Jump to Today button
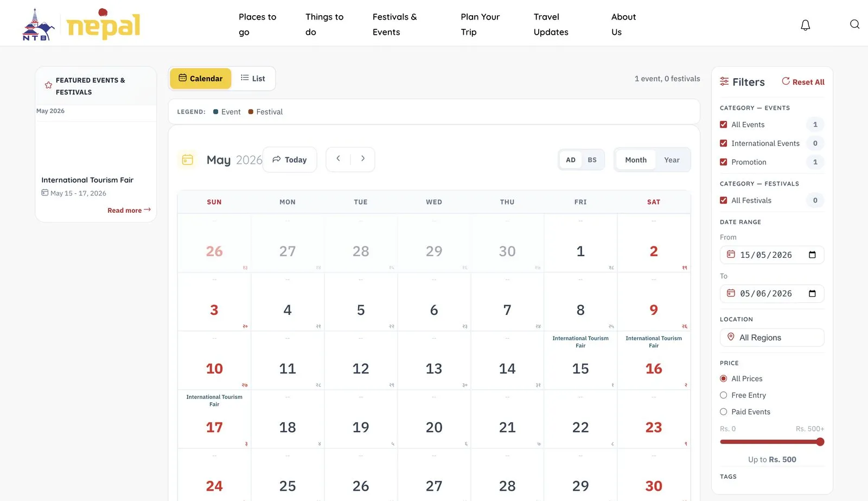Screen dimensions: 868x501 (290, 160)
